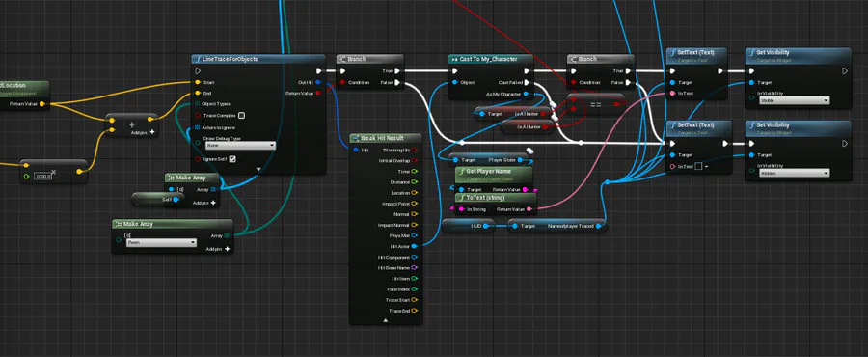The height and width of the screenshot is (357, 868).
Task: Click Target pin on Hidden Set Visibility node
Action: tap(751, 155)
